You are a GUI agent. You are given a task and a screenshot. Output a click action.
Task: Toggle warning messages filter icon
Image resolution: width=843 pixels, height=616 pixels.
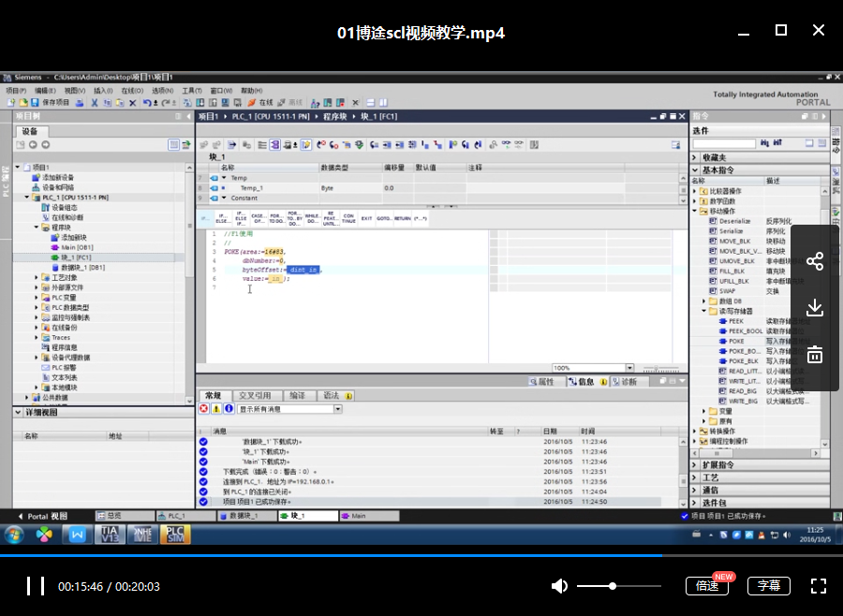(216, 409)
